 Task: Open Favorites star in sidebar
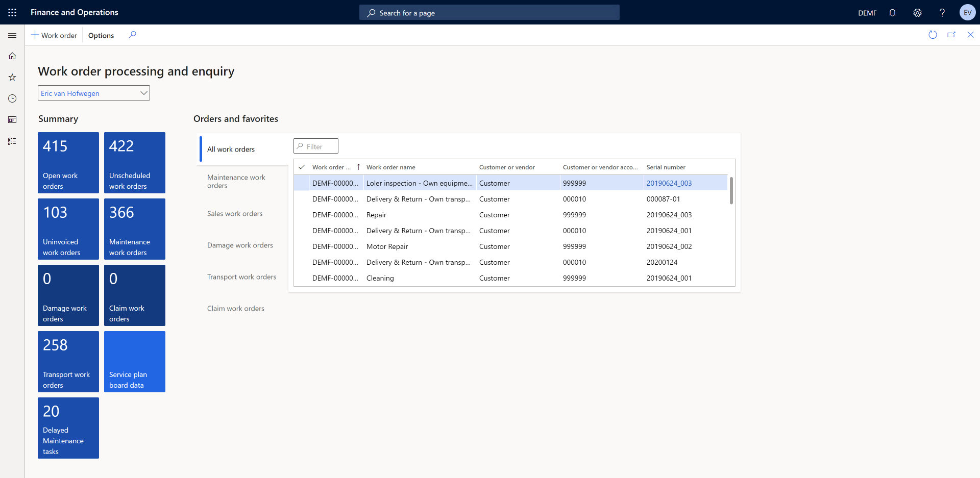pyautogui.click(x=12, y=77)
